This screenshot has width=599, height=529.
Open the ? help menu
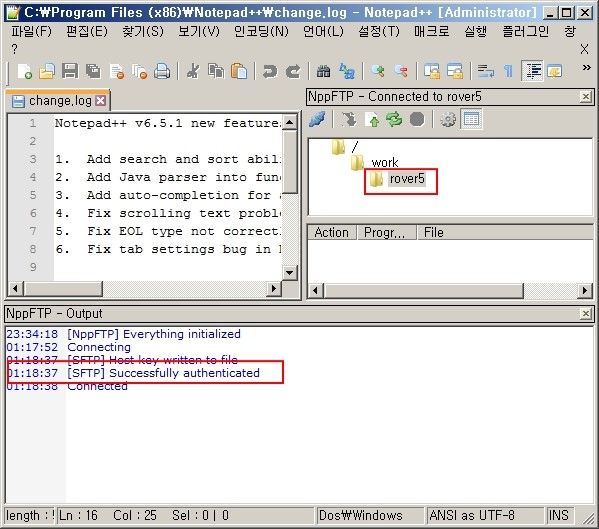[x=15, y=49]
